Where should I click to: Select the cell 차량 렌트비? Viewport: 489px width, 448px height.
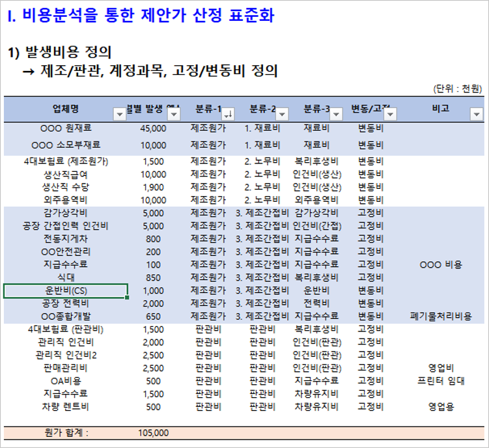[66, 407]
